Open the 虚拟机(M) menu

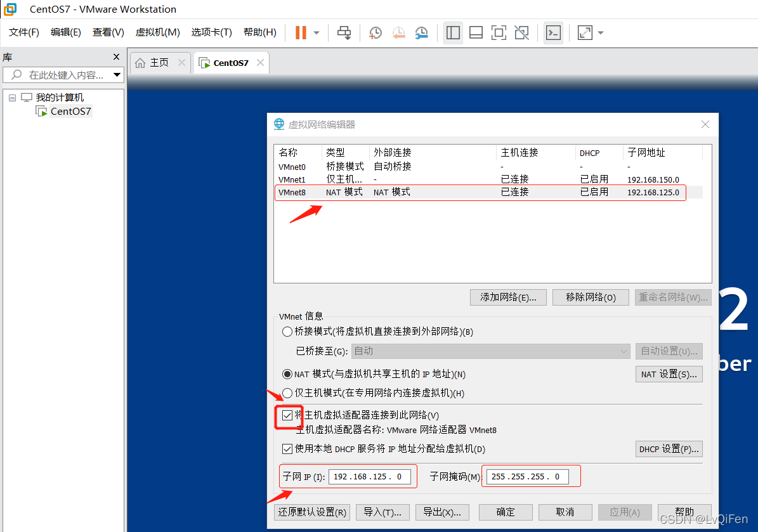157,32
